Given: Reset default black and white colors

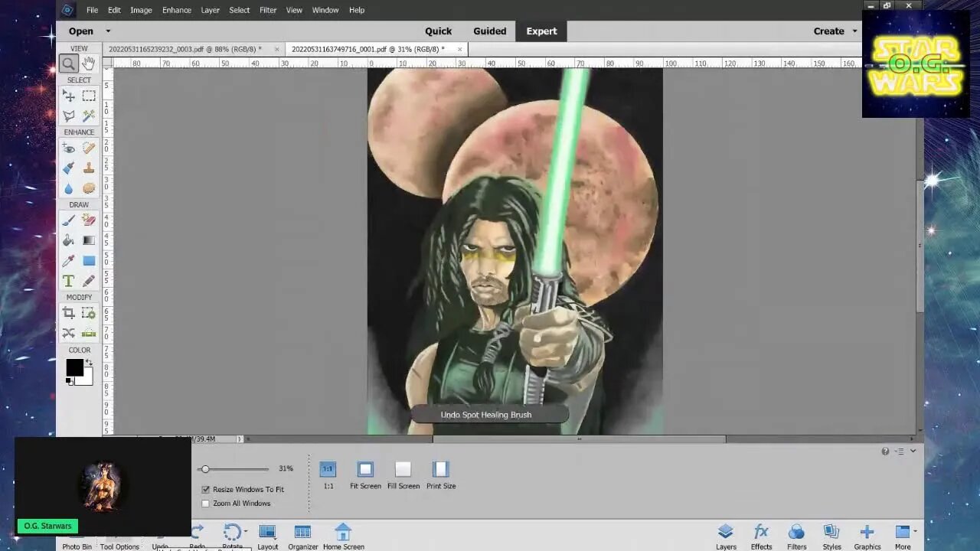Looking at the screenshot, I should click(69, 381).
